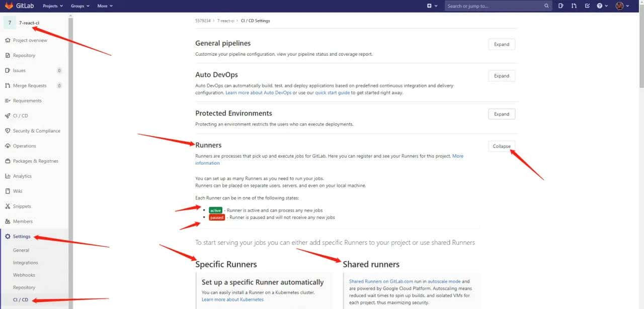
Task: Open the CI / CD section in sidebar
Action: [20, 116]
